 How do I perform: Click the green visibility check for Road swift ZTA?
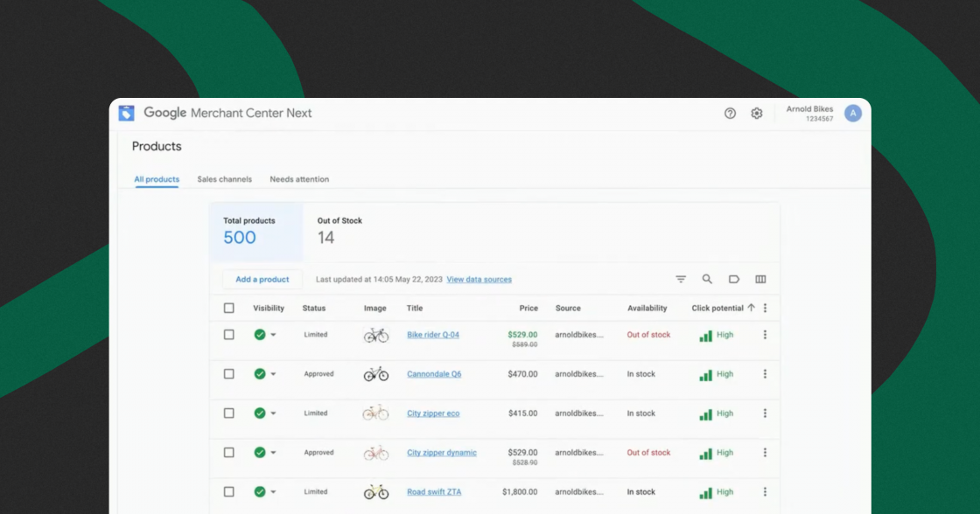pos(260,492)
